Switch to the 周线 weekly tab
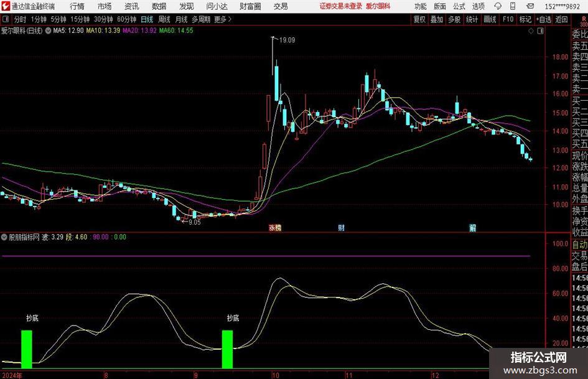Viewport: 588px width, 379px height. coord(164,19)
